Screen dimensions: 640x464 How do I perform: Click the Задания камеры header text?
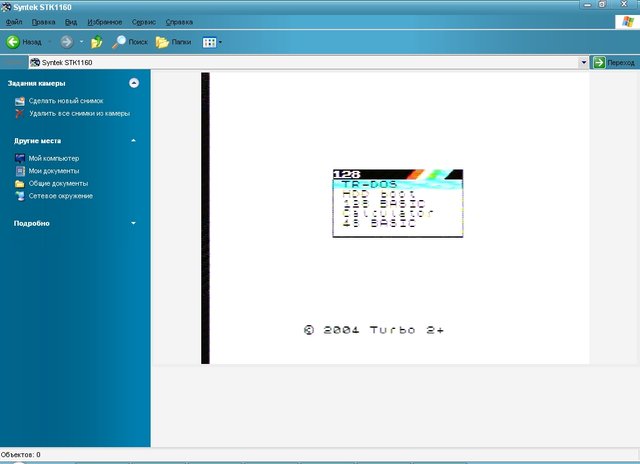(36, 83)
